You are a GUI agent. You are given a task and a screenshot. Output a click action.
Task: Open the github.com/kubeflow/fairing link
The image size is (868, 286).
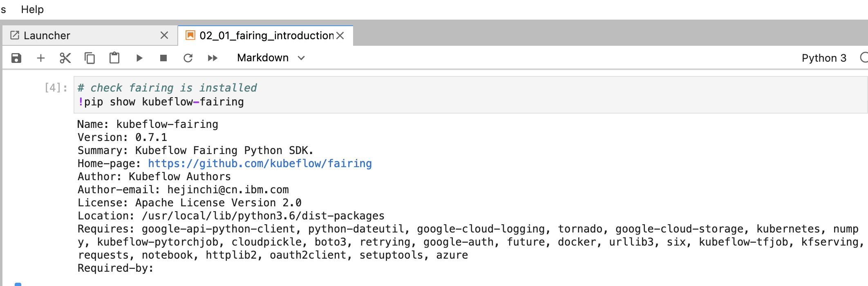(x=260, y=163)
